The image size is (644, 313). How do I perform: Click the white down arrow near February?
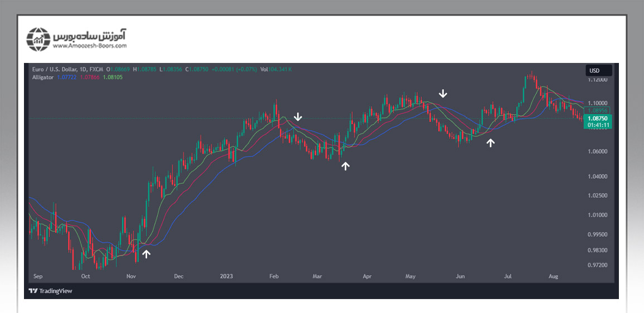point(298,116)
